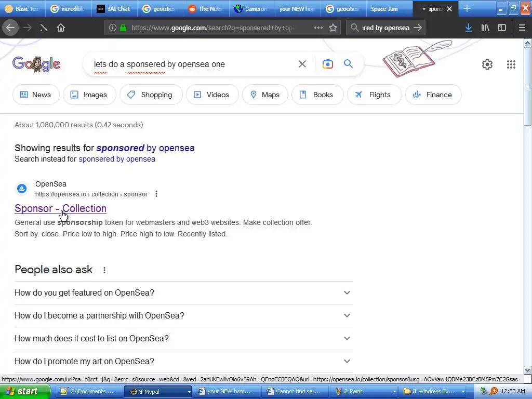Run search with blue magnifier icon
532x399 pixels.
tap(348, 64)
